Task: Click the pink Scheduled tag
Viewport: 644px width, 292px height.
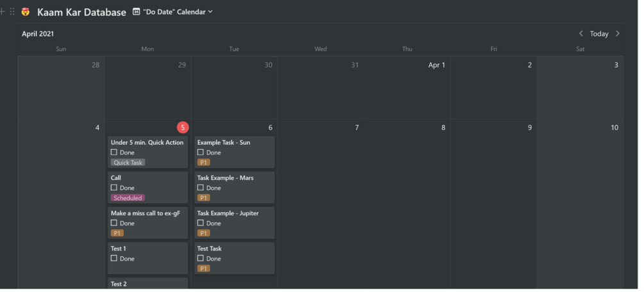Action: tap(128, 198)
